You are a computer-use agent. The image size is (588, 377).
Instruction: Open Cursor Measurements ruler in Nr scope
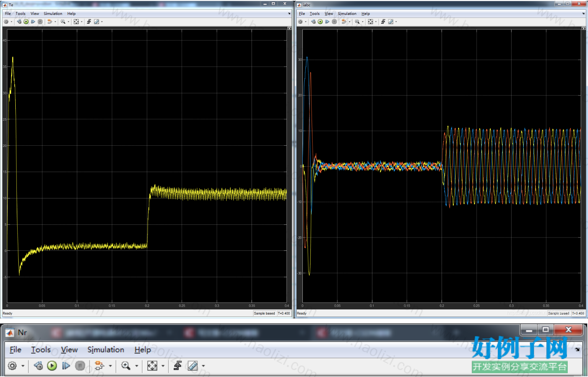(193, 366)
